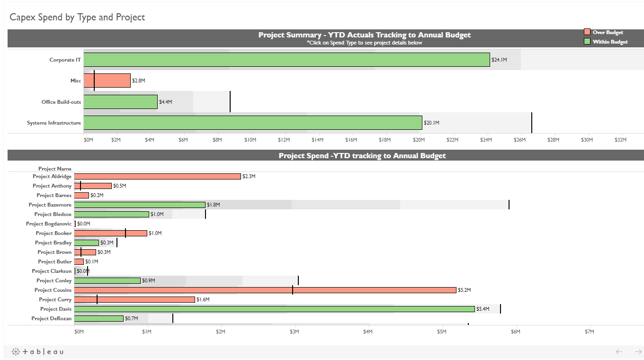Select the Misc spend type label
The height and width of the screenshot is (360, 644).
click(x=76, y=81)
